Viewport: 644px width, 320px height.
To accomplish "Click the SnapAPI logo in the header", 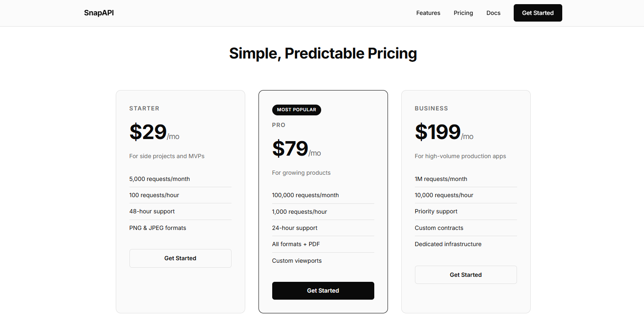I will tap(99, 13).
